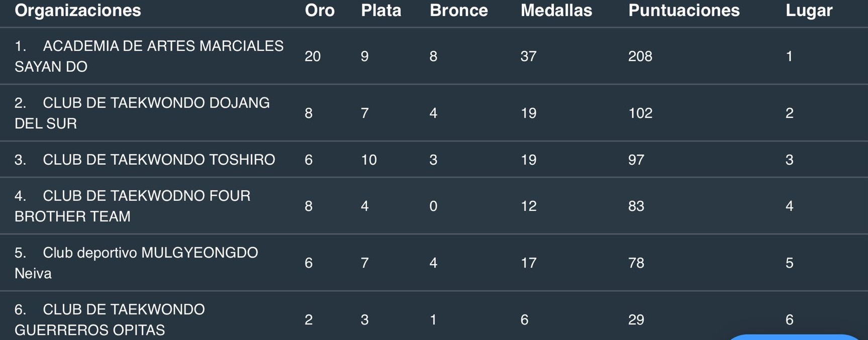Select Mulgyeongdo Neiva's score of 78

coord(636,263)
